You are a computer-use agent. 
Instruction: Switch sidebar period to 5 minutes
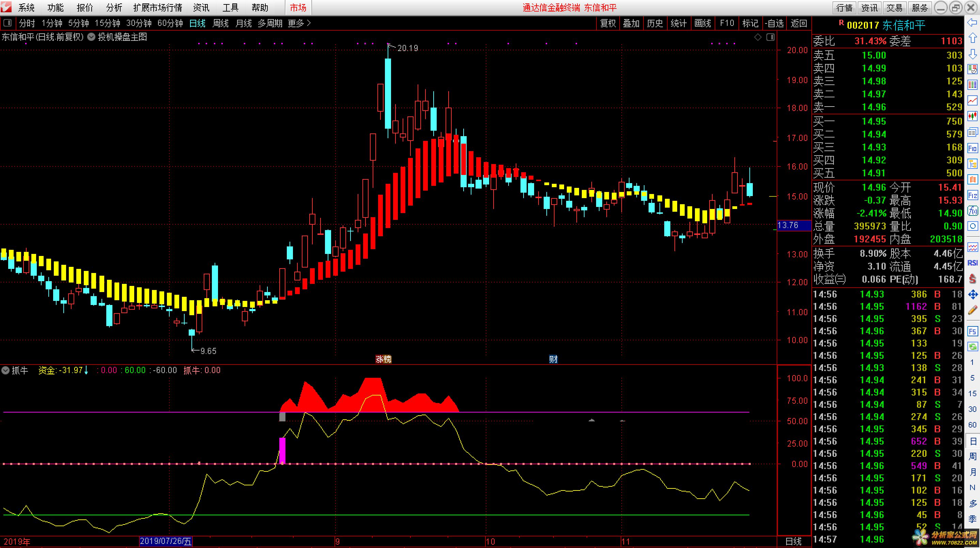973,378
